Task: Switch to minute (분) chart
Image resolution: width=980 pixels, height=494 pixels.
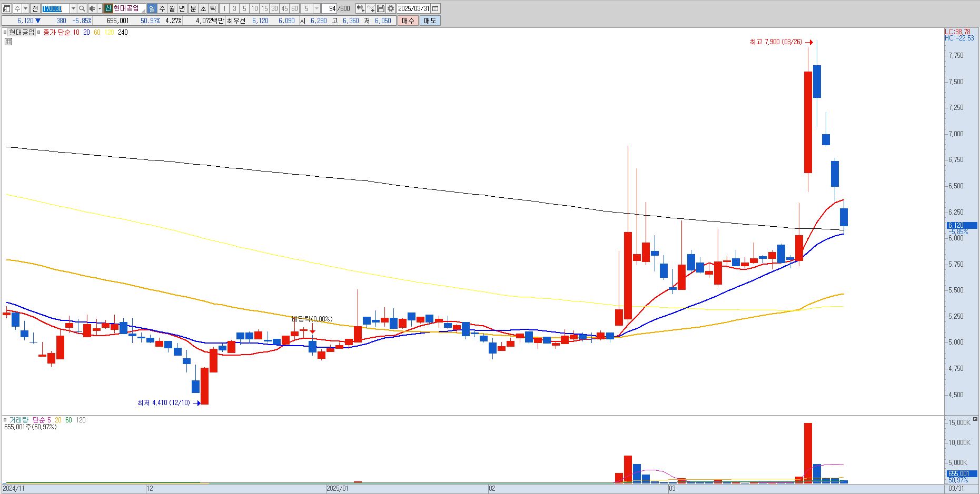Action: coord(193,8)
